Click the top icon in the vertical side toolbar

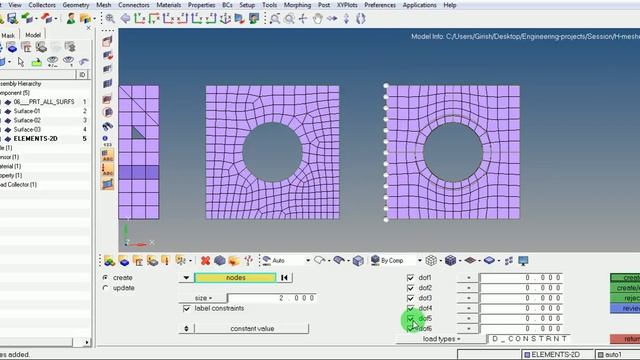[107, 41]
